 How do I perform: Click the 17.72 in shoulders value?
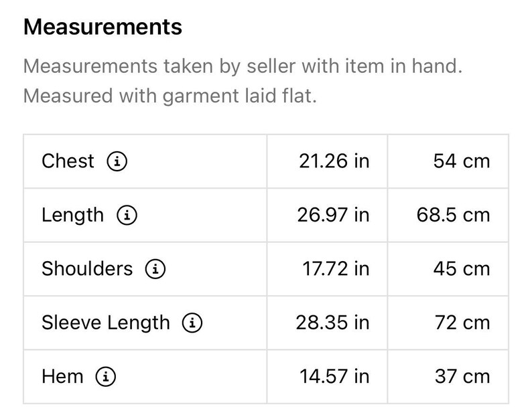pyautogui.click(x=336, y=269)
